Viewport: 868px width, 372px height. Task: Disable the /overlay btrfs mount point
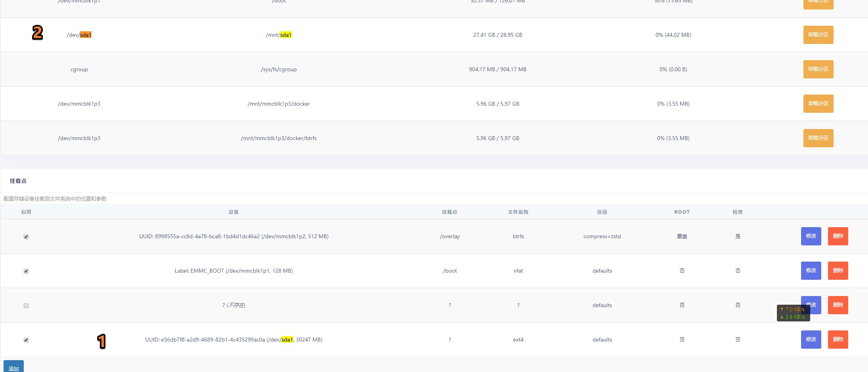pyautogui.click(x=26, y=237)
